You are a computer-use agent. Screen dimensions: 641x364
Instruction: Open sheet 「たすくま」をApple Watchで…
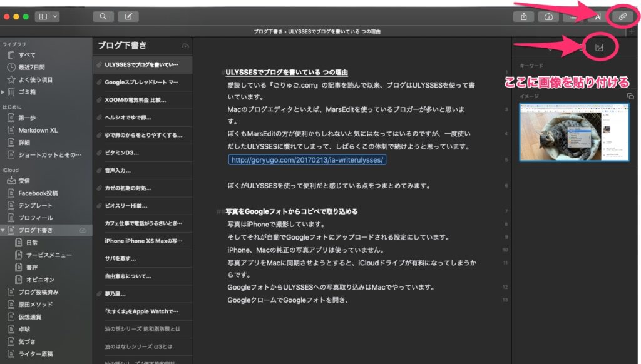[143, 311]
